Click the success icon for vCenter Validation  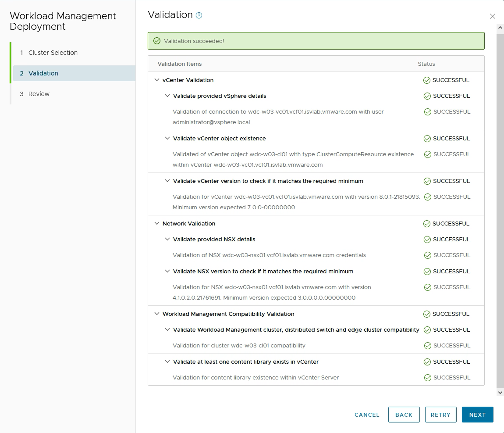[427, 80]
